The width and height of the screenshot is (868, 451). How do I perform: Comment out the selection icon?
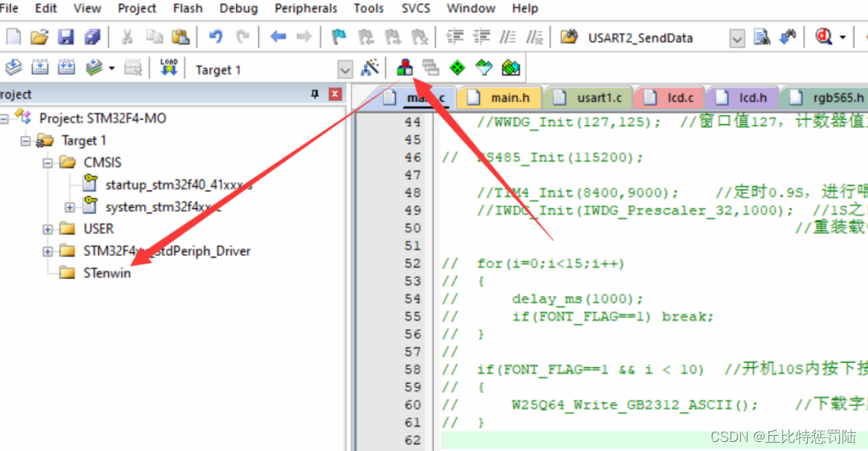coord(508,37)
